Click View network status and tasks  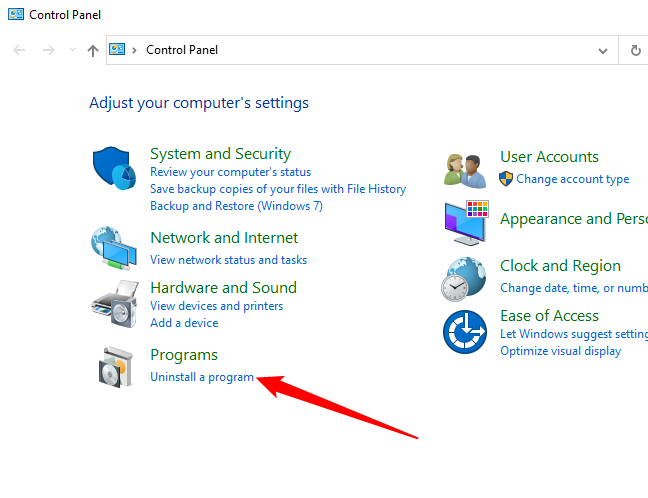[x=228, y=260]
